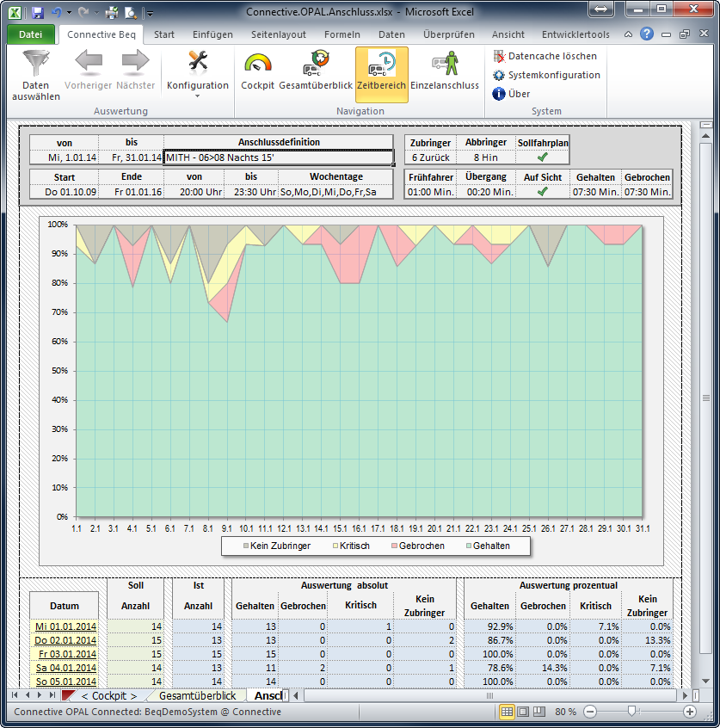Open the Datei menu tab
This screenshot has width=720, height=728.
pos(30,34)
